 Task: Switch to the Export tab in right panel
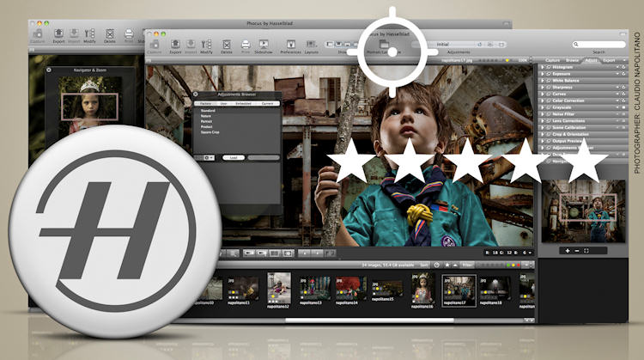pos(609,60)
